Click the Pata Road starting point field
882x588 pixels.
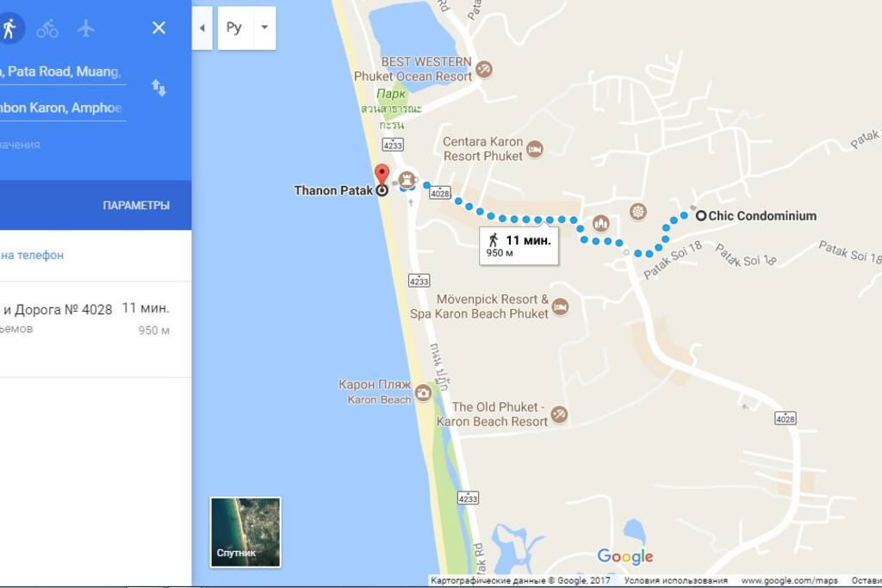[62, 72]
